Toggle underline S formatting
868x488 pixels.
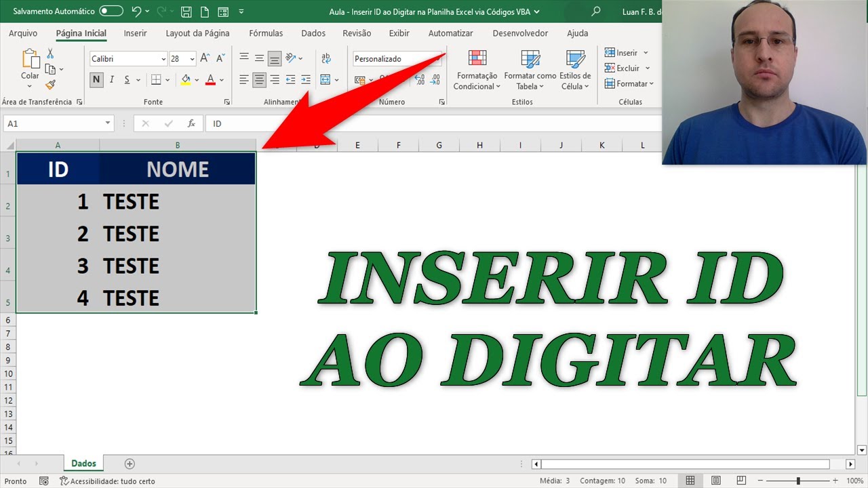tap(127, 79)
